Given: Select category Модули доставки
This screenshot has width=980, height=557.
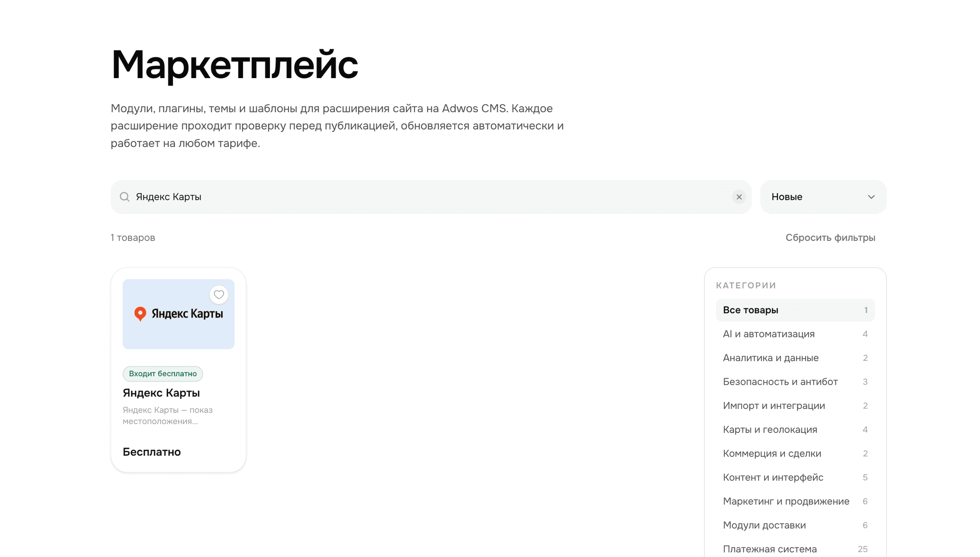Looking at the screenshot, I should [795, 525].
